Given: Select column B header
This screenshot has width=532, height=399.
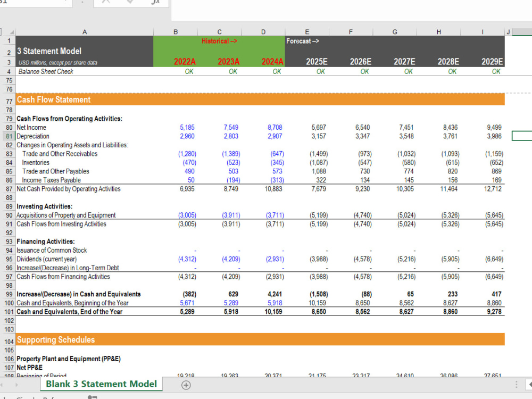Looking at the screenshot, I should tap(176, 32).
